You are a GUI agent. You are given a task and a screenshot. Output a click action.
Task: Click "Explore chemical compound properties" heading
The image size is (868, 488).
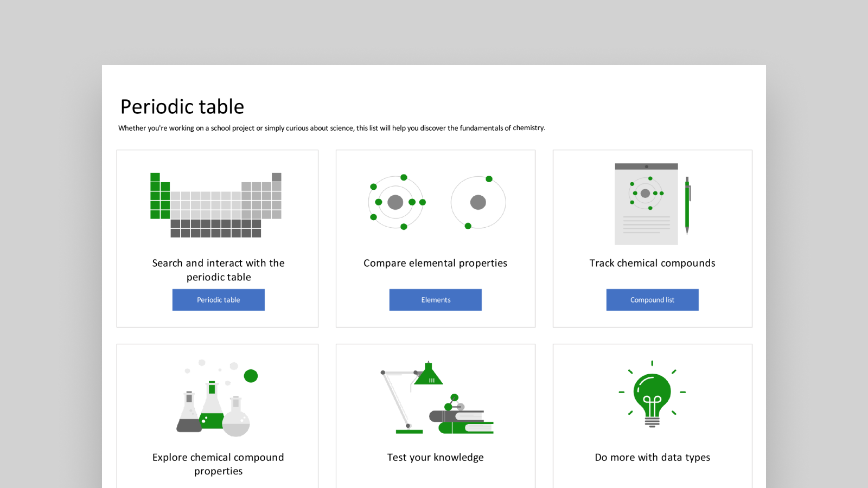[218, 464]
